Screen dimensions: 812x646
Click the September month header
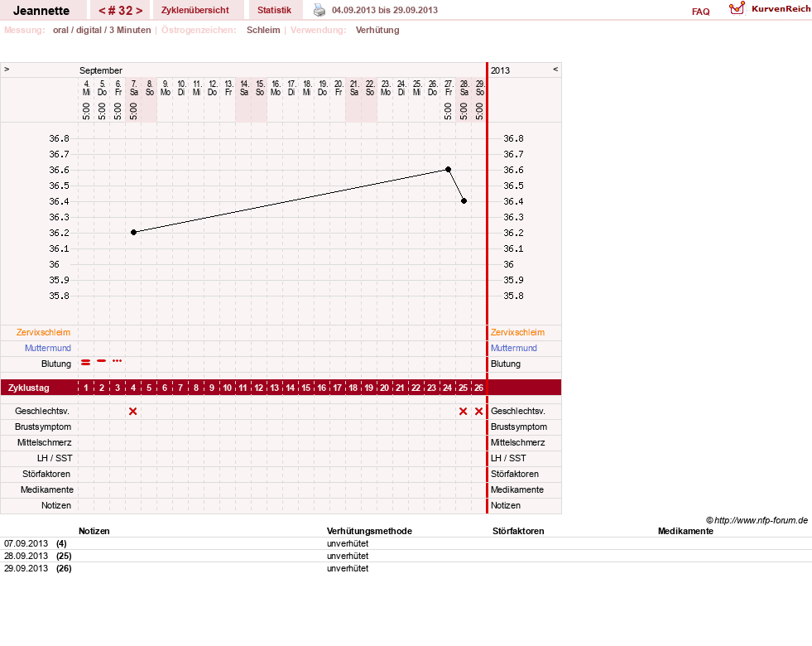(101, 70)
